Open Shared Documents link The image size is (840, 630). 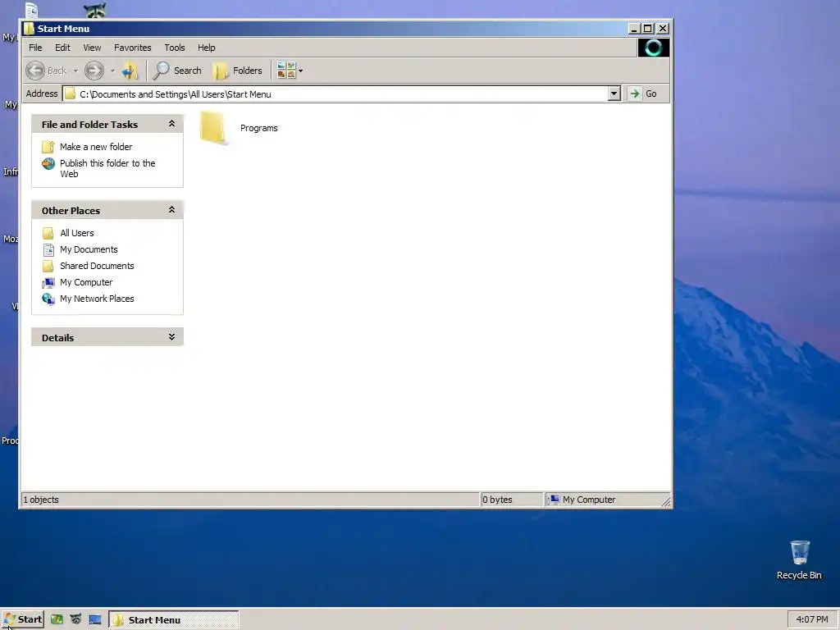(97, 266)
